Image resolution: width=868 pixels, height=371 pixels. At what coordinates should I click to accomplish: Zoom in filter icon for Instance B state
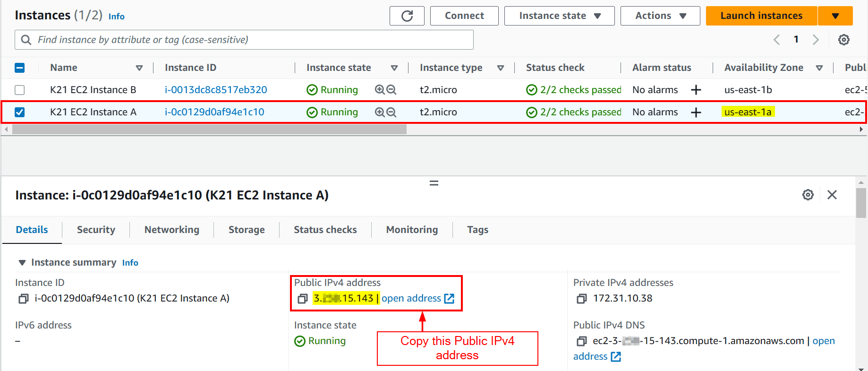(380, 90)
